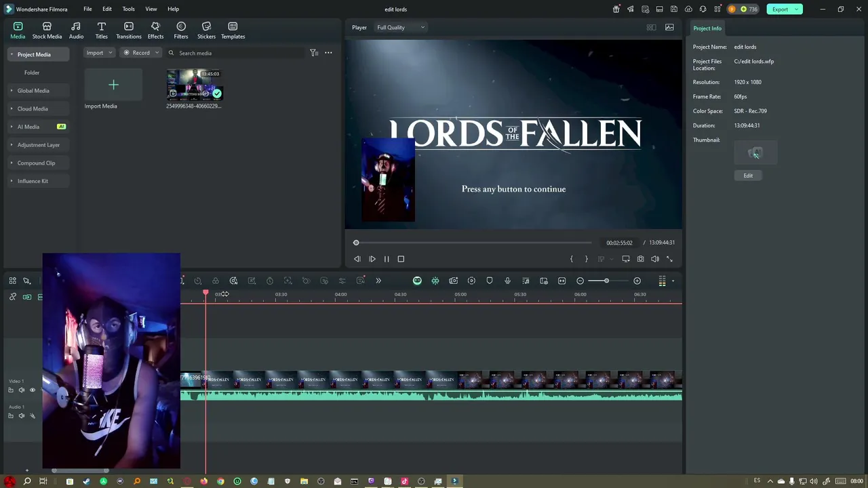The width and height of the screenshot is (868, 488).
Task: Step to previous frame in player
Action: (x=357, y=259)
